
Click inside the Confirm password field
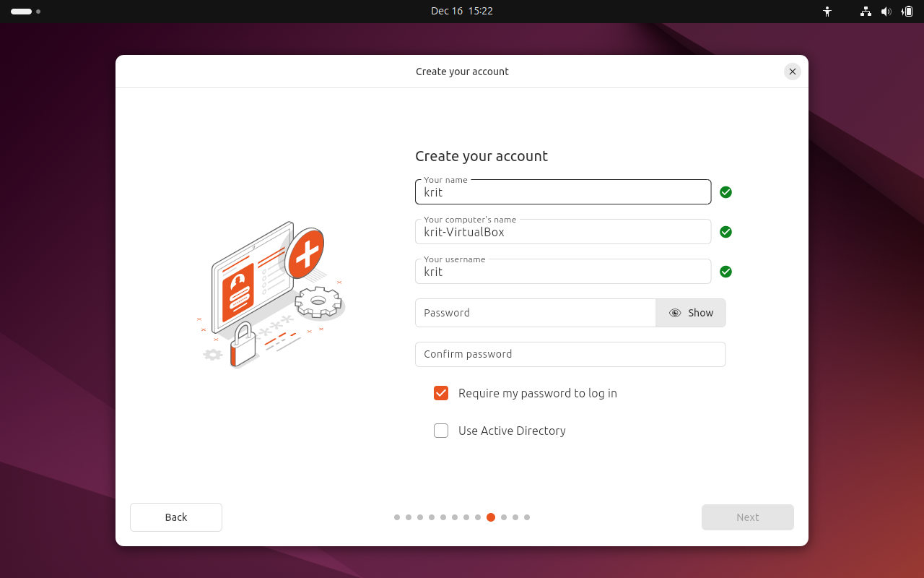pos(570,354)
